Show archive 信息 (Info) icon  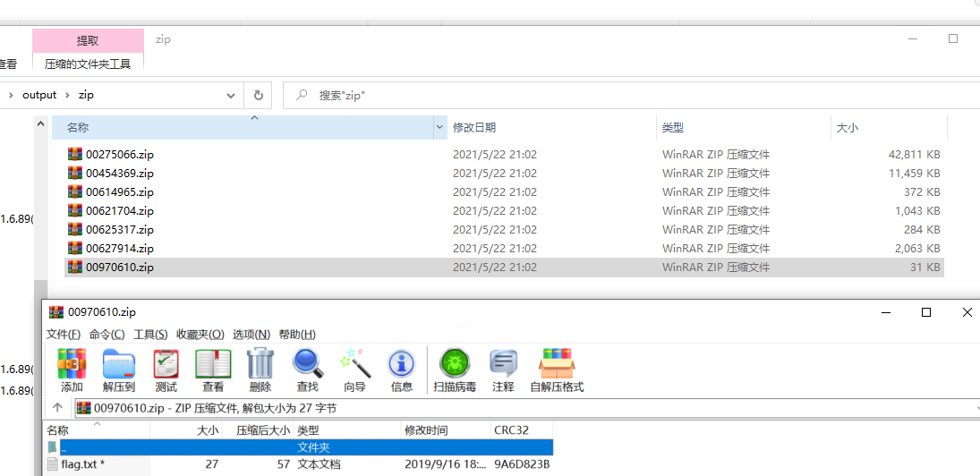401,370
